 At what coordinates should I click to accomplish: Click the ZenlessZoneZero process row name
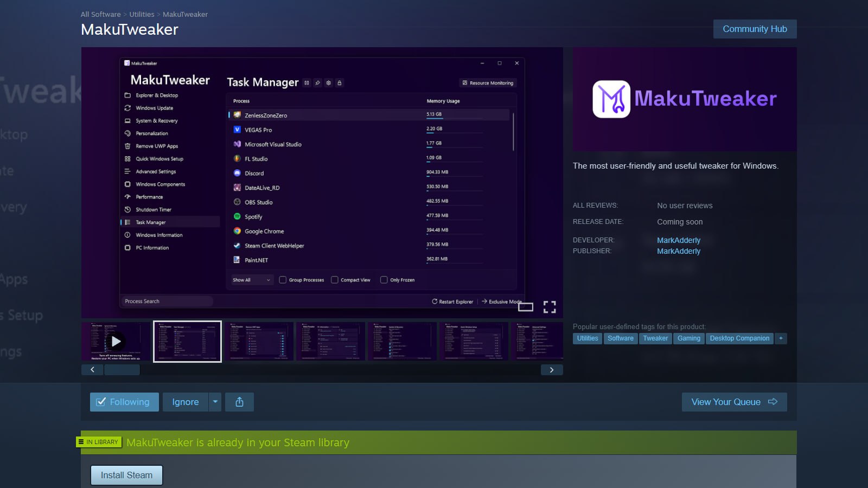pos(266,115)
